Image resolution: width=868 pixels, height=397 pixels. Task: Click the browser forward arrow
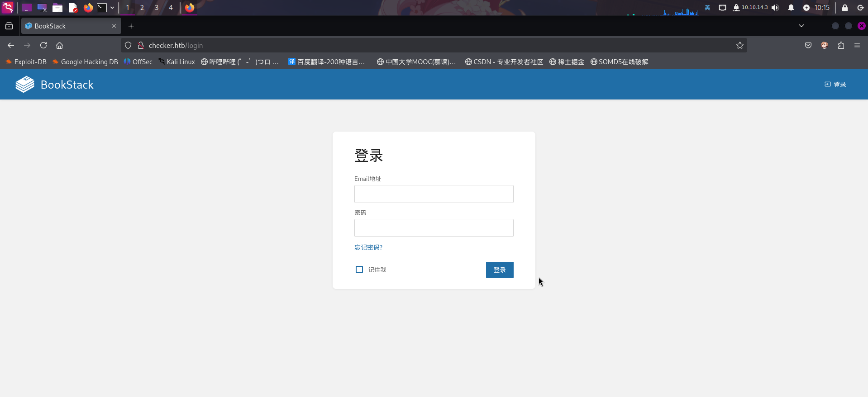[x=27, y=45]
